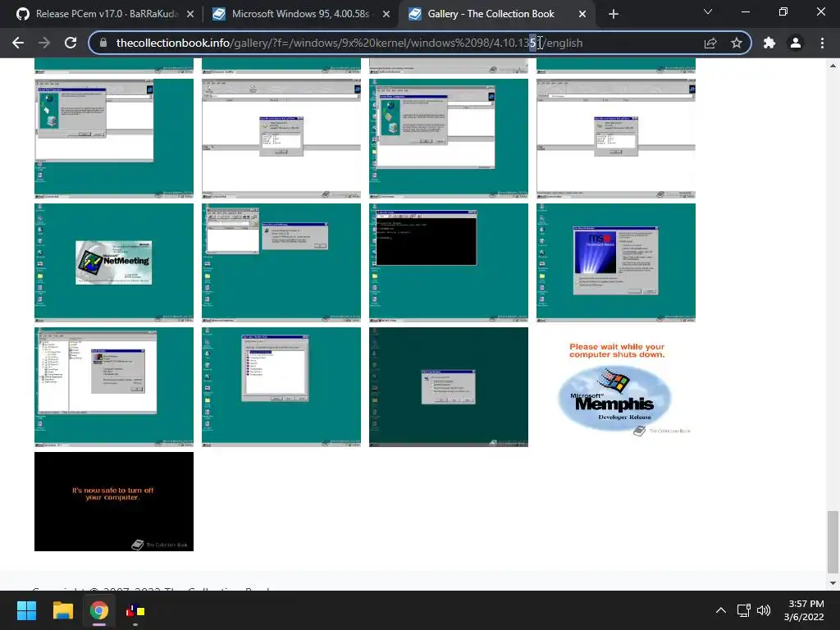Click the scrollbar down arrow
The image size is (840, 630).
click(833, 582)
